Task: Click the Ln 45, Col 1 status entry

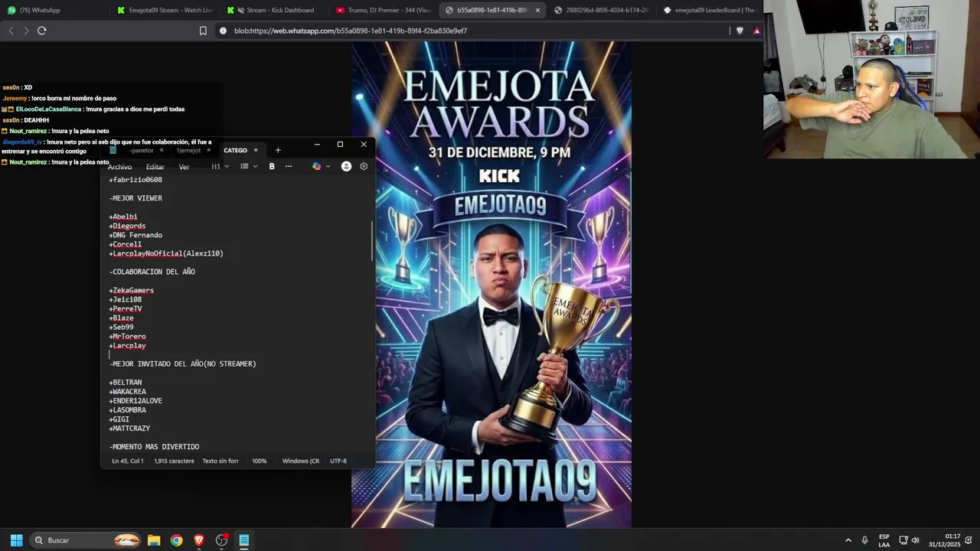Action: tap(128, 461)
